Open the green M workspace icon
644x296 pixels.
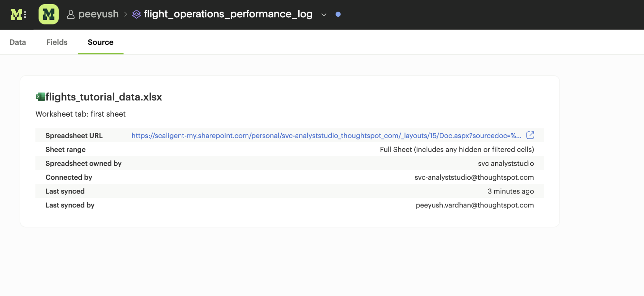(49, 14)
